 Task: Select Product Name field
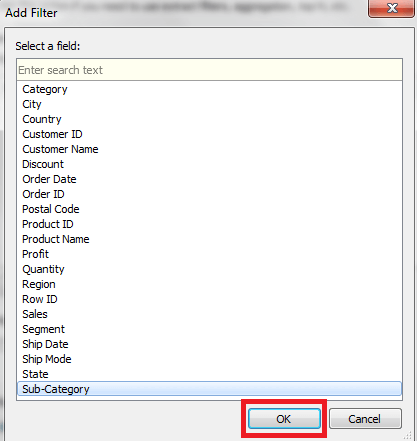click(x=56, y=239)
